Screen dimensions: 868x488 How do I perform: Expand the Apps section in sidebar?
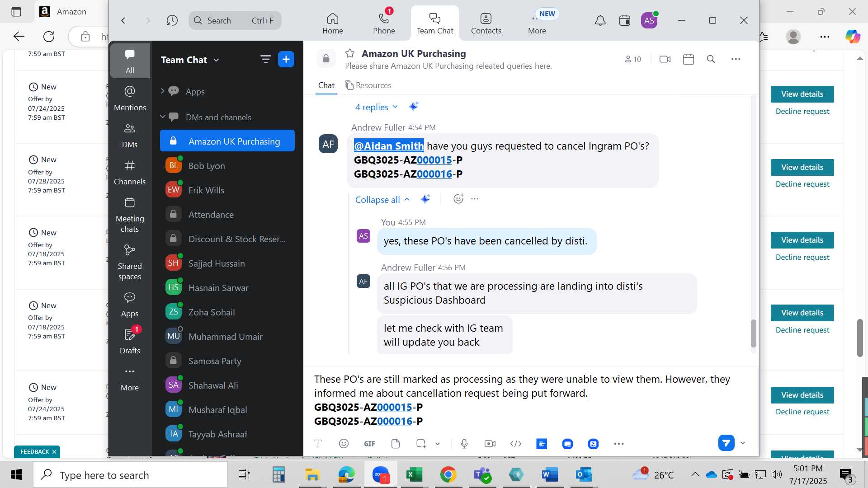point(163,91)
